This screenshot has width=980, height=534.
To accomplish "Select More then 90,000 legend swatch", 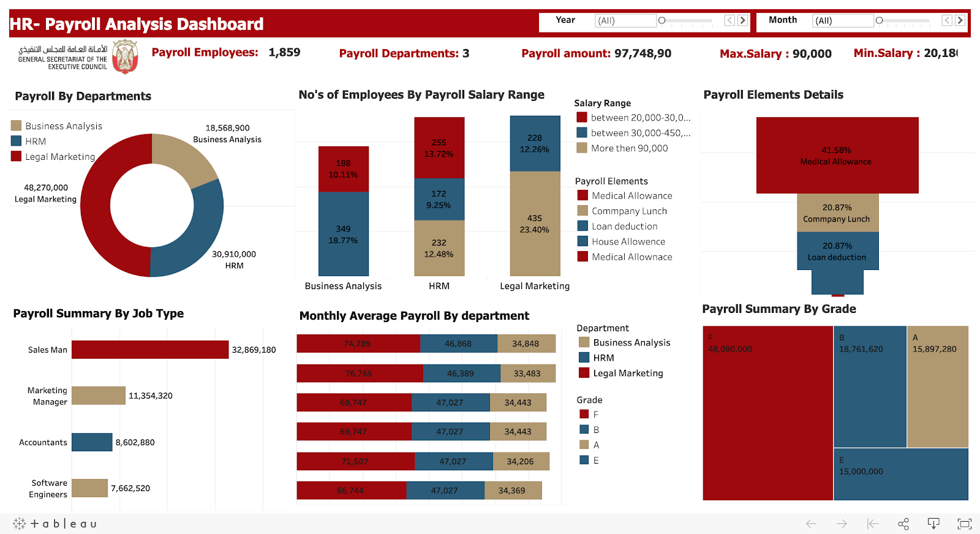I will [x=582, y=148].
